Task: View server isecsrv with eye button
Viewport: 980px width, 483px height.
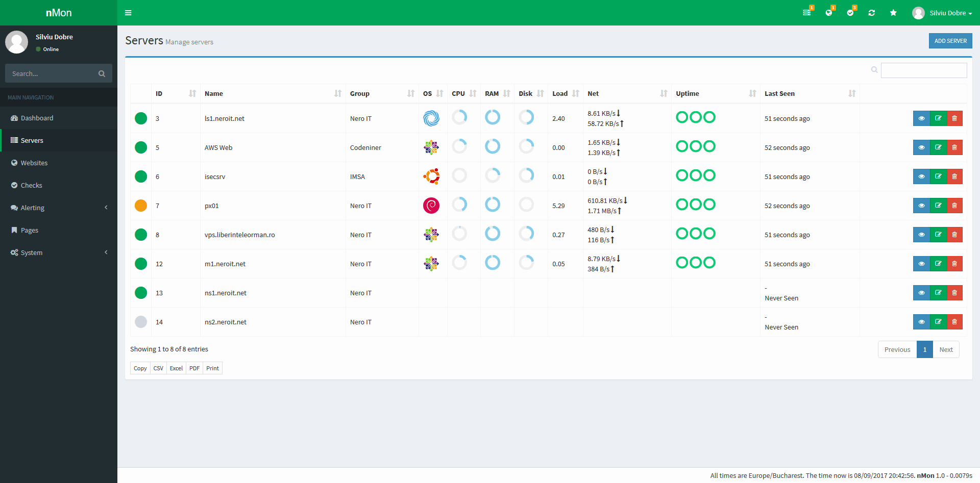Action: 921,176
